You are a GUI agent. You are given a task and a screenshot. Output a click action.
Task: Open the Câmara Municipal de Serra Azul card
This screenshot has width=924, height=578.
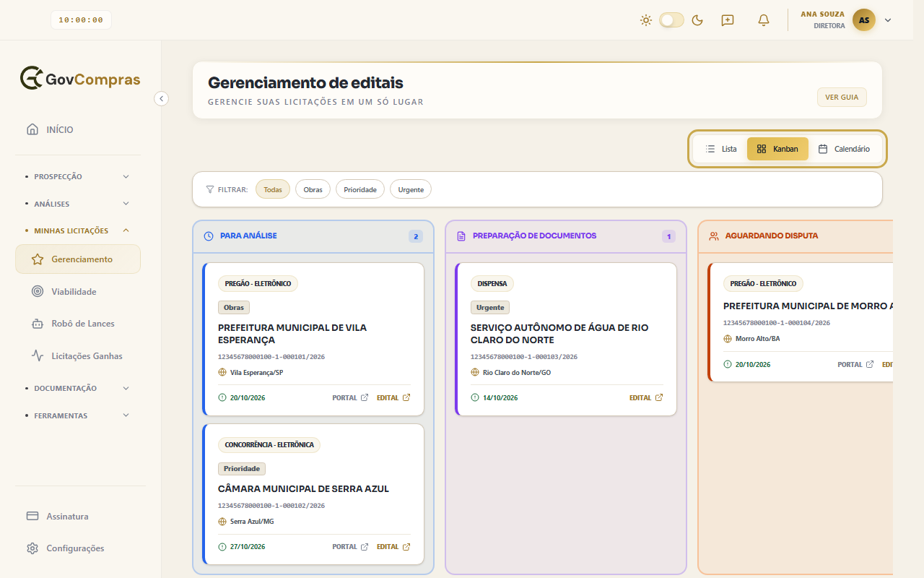pyautogui.click(x=313, y=493)
